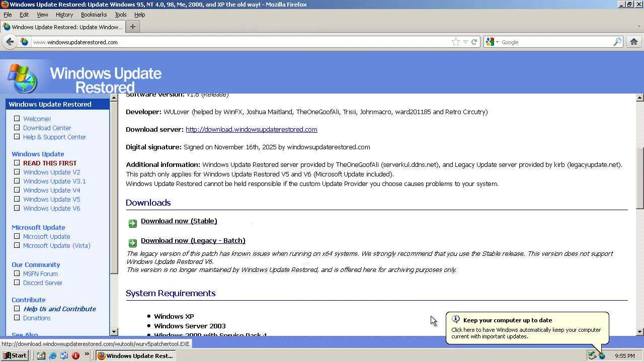This screenshot has height=362, width=644.
Task: Expand the quick launch overflow chevron
Action: point(87,354)
